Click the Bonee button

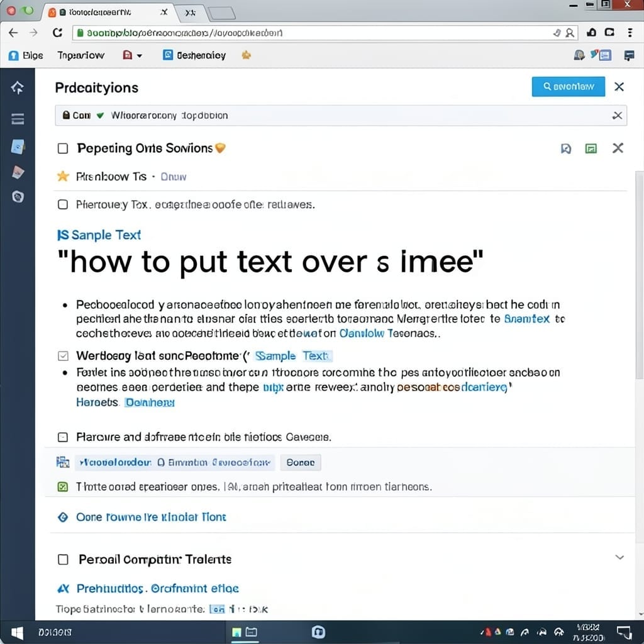[301, 462]
